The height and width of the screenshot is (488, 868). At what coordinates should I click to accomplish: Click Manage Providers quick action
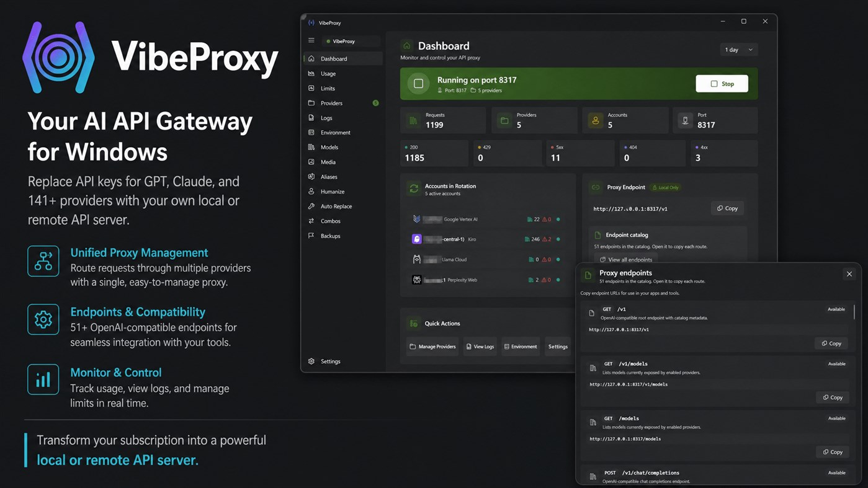point(432,347)
